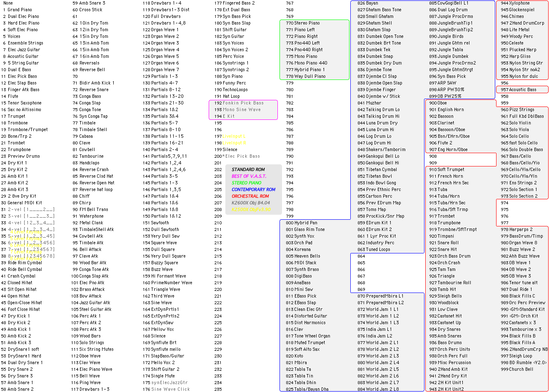Click 885 CowGogiBell L1
Viewport: 549px width, 392px height.
(449, 3)
